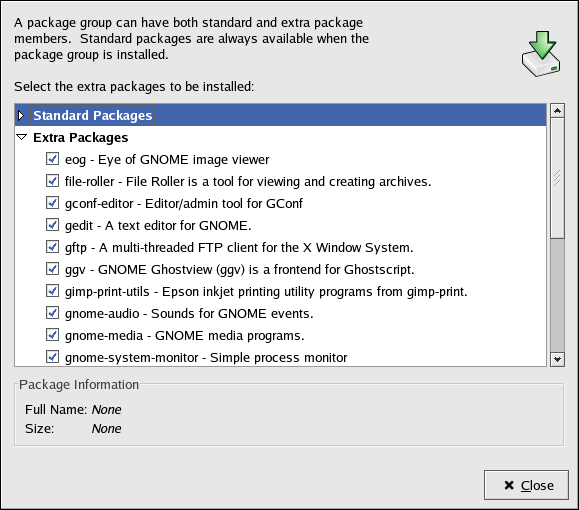Toggle the gconf-editor package checkbox
Viewport: 579px width, 510px height.
point(52,203)
